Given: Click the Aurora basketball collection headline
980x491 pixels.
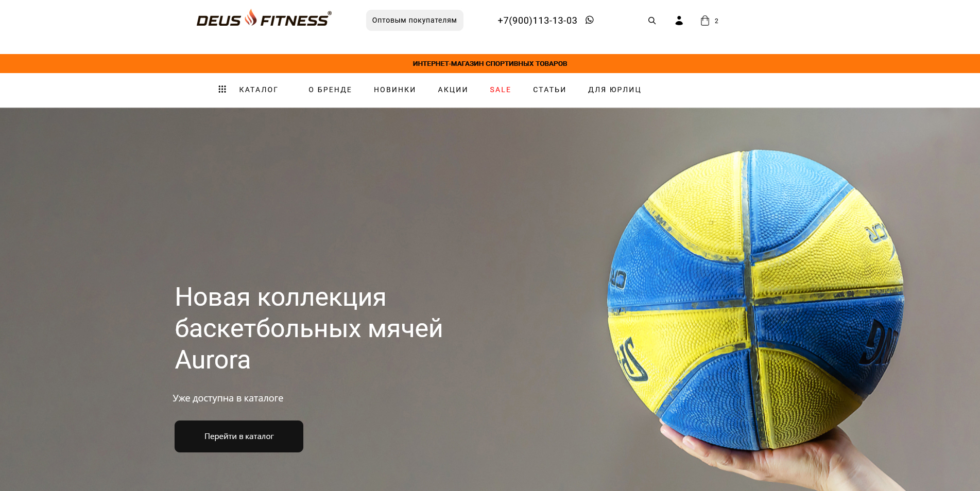Looking at the screenshot, I should tap(309, 328).
